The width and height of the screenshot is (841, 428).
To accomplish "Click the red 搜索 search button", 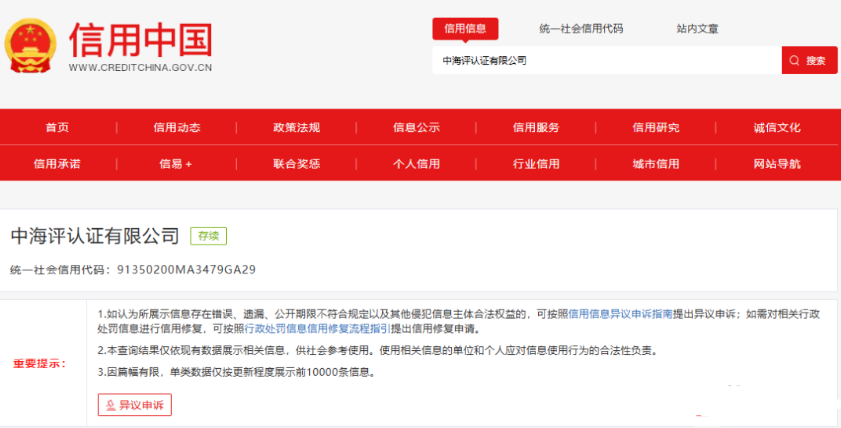I will (x=809, y=60).
